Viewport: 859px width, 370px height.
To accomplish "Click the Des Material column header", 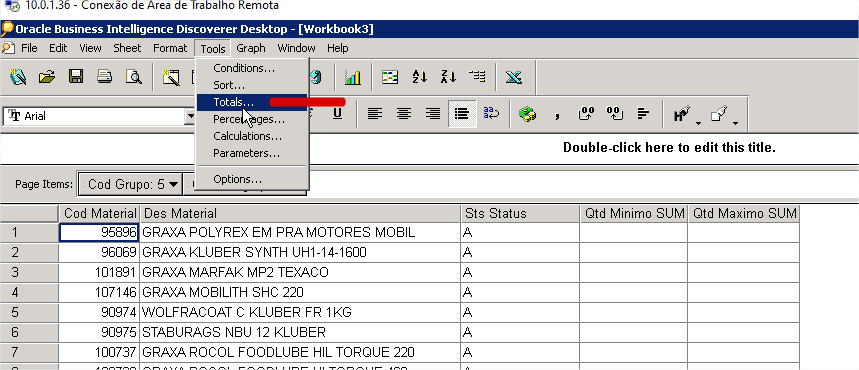I will [300, 214].
